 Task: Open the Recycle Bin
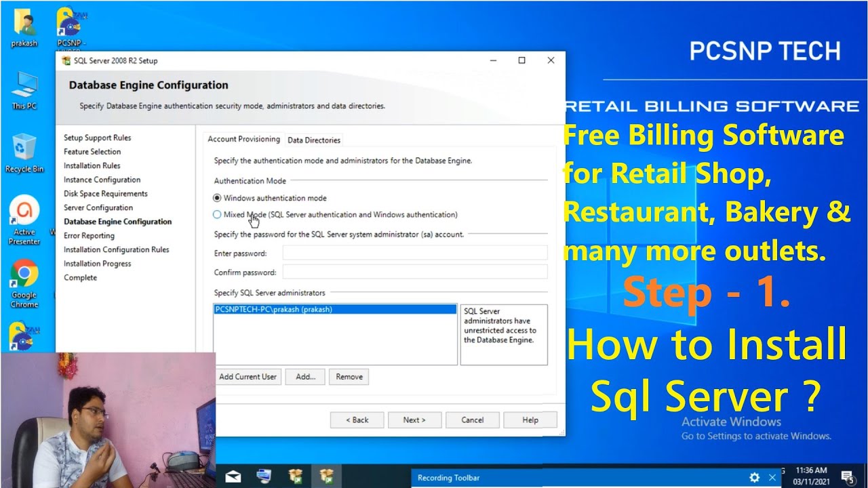coord(24,153)
